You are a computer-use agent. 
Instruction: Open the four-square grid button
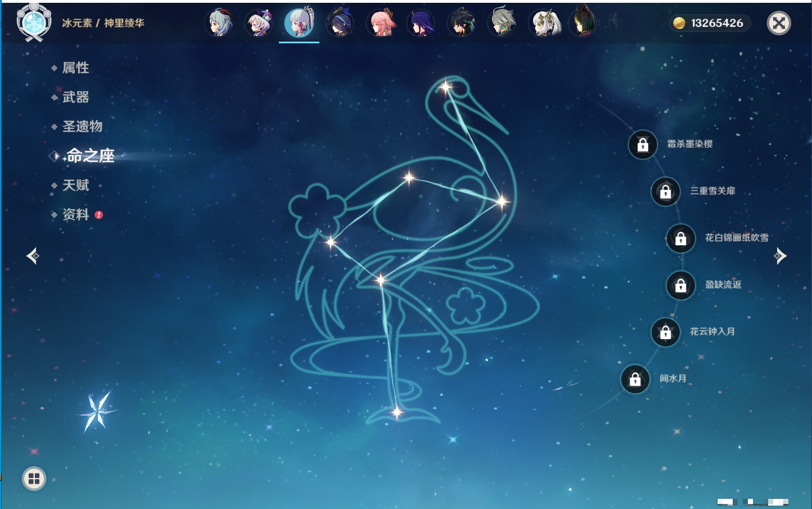(34, 479)
